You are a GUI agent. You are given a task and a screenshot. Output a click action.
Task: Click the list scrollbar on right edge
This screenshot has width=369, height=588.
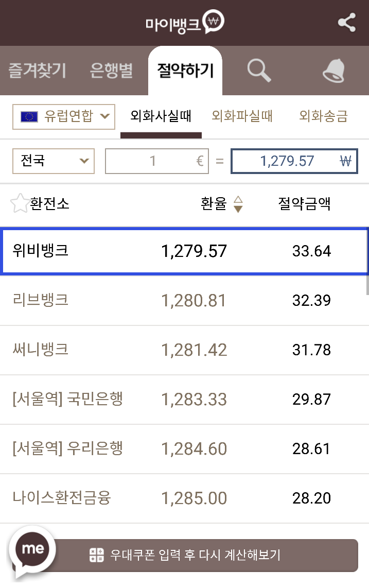367,262
